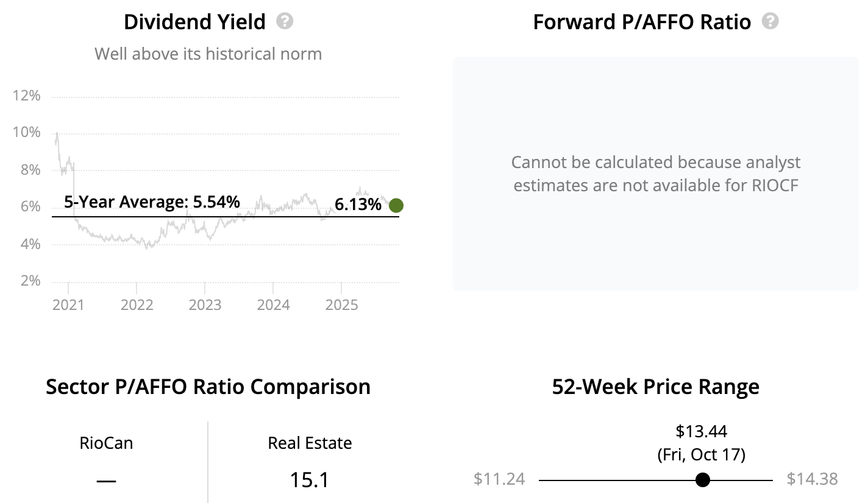
Task: Click the analyst estimates unavailable message
Action: click(656, 174)
